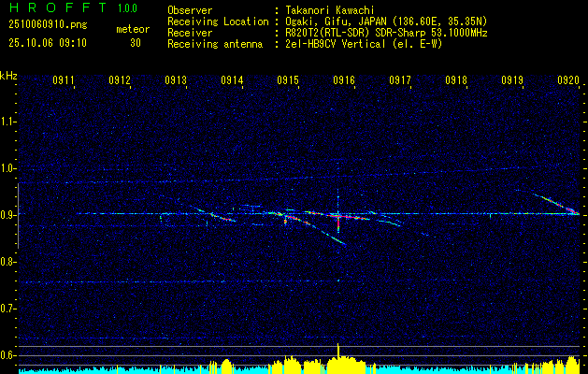This screenshot has width=588, height=374.
Task: Click the gray vertical bar near 0.9 kHz
Action: click(x=18, y=216)
